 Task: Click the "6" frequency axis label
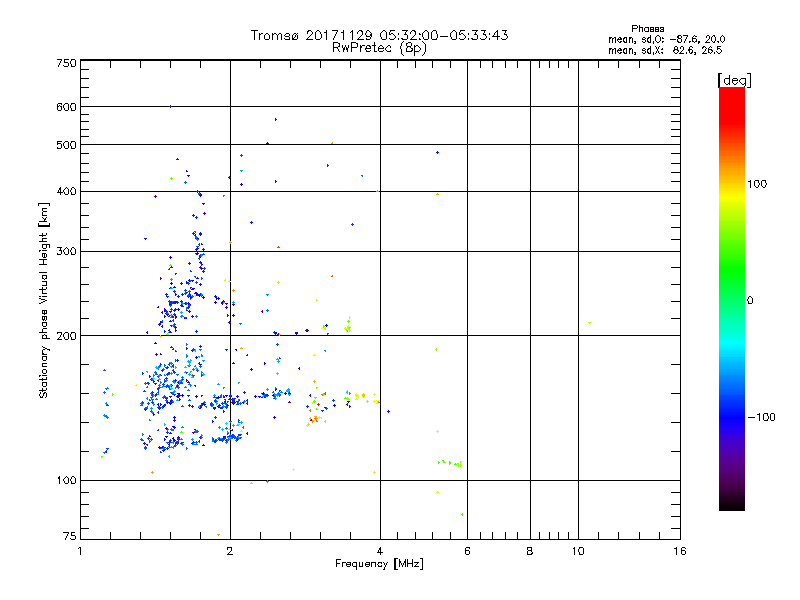click(467, 551)
